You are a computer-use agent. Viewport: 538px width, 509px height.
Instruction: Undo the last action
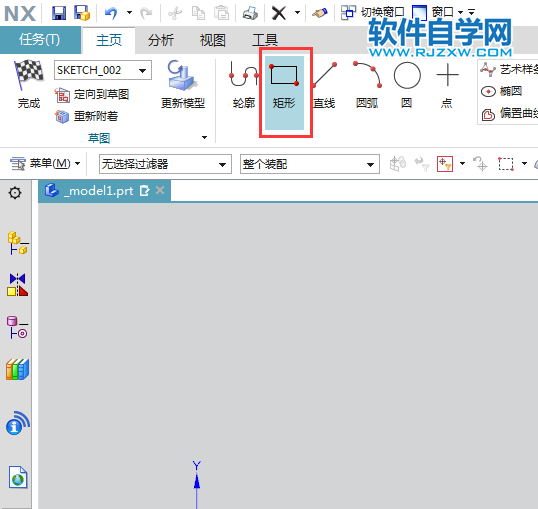(111, 13)
